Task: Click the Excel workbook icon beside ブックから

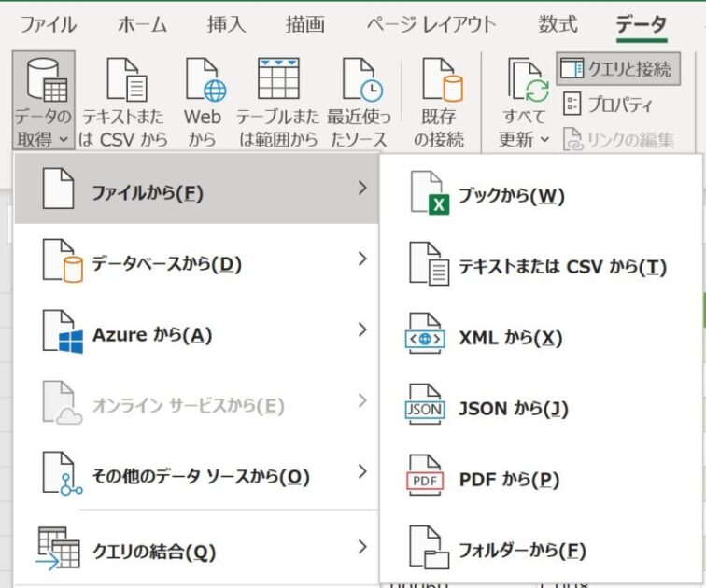Action: click(x=430, y=193)
